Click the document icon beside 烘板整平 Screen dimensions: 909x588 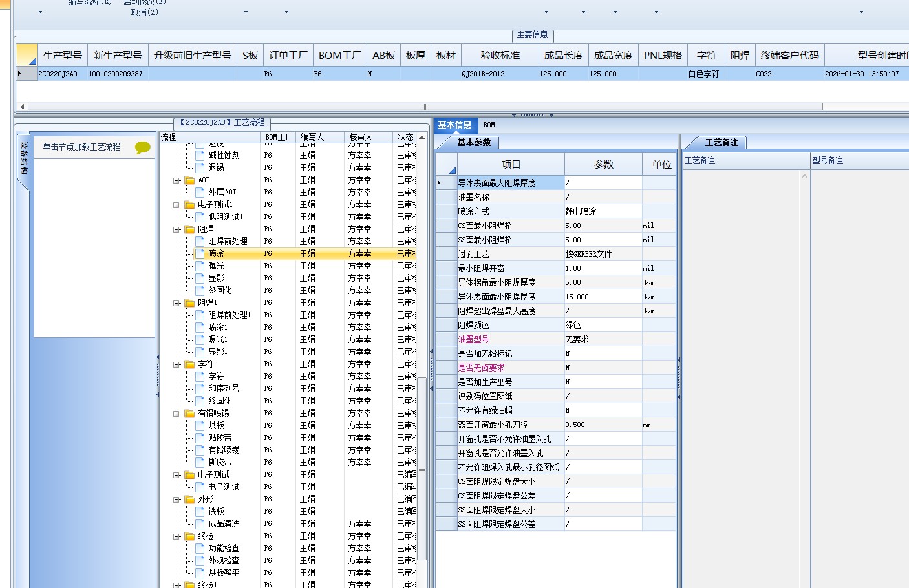tap(200, 573)
